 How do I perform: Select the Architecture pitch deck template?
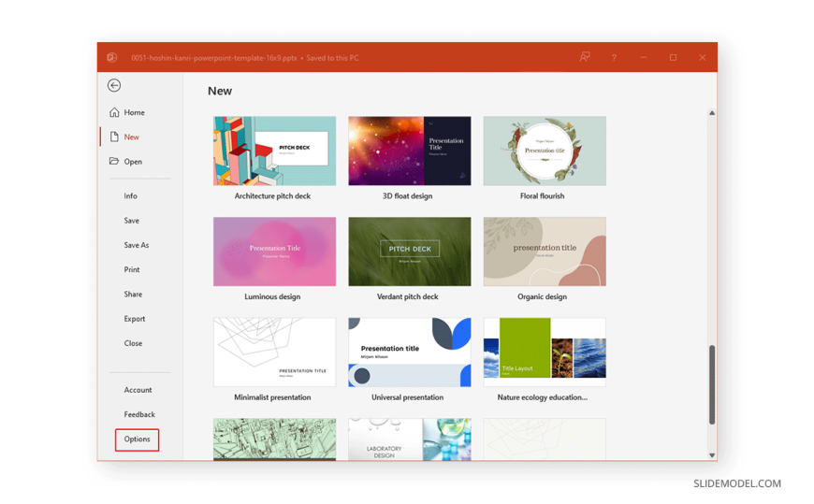coord(274,151)
